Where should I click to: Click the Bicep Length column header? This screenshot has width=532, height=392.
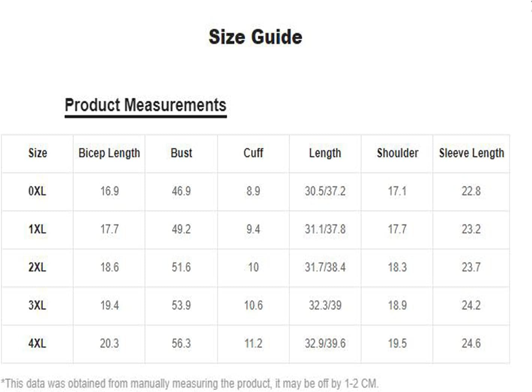coord(109,153)
